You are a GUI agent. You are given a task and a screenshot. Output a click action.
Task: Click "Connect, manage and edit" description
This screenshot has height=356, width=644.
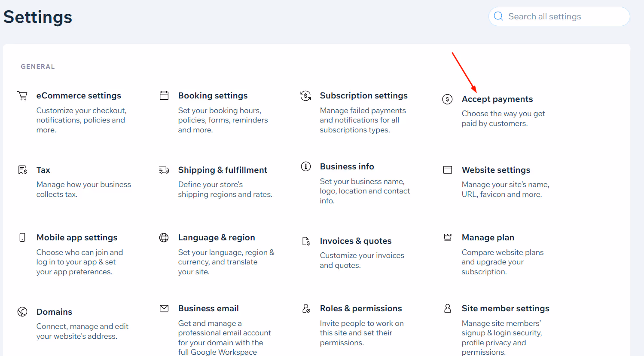pos(82,331)
